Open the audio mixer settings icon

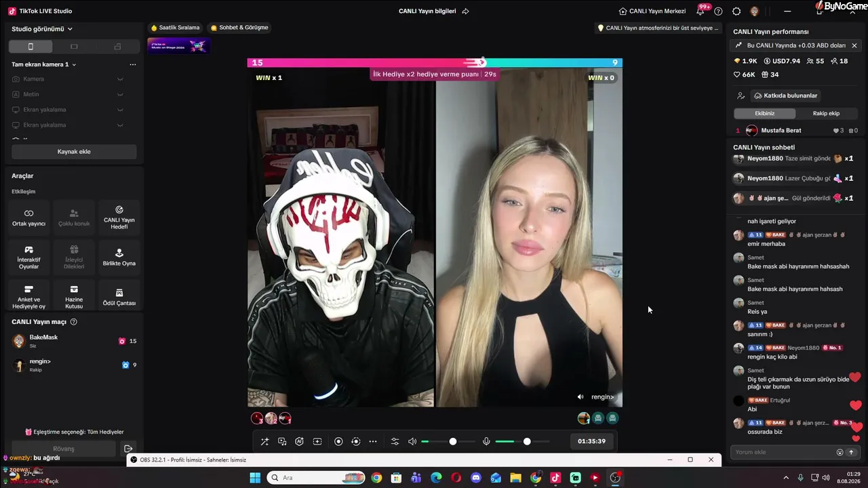(x=395, y=441)
